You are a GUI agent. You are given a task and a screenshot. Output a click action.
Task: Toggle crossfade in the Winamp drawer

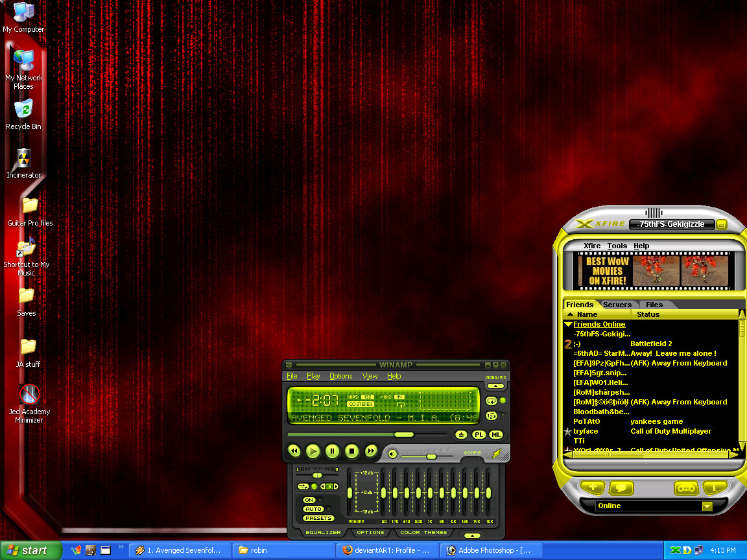303,486
